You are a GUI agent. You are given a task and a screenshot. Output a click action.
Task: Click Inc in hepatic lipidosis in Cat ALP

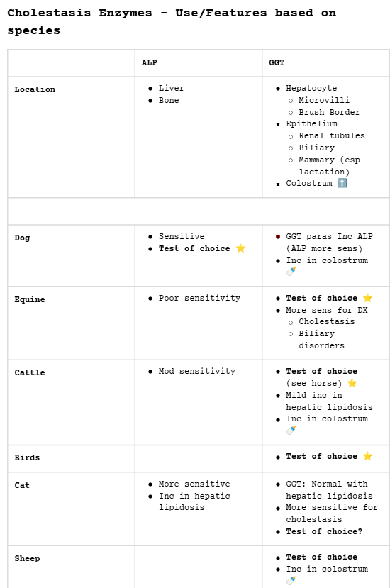(x=194, y=501)
